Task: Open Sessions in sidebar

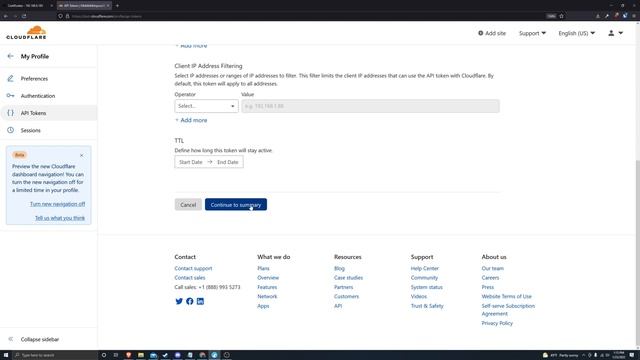Action: 31,130
